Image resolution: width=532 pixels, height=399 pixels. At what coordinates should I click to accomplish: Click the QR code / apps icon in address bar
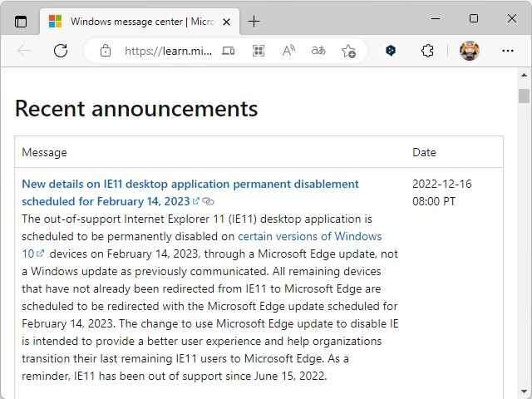pyautogui.click(x=259, y=51)
